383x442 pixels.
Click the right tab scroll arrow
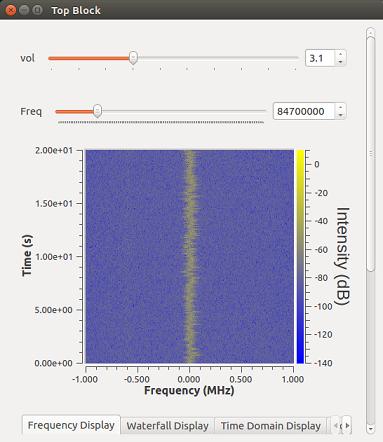tap(347, 425)
